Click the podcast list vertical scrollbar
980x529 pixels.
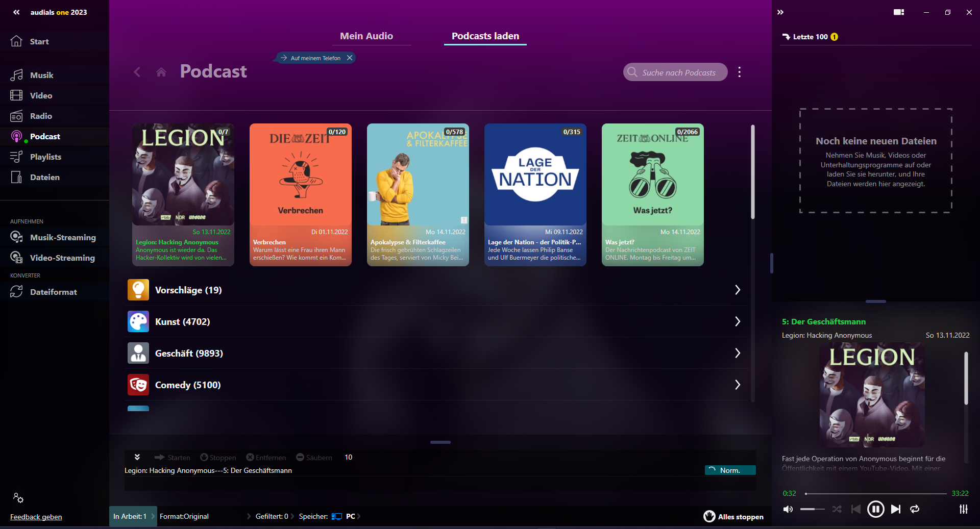[752, 171]
